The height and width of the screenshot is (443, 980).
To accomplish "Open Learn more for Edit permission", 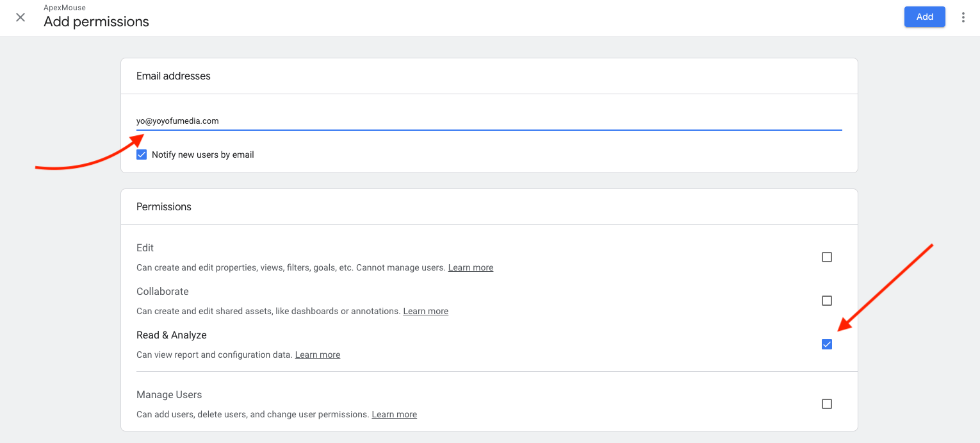I will [471, 267].
